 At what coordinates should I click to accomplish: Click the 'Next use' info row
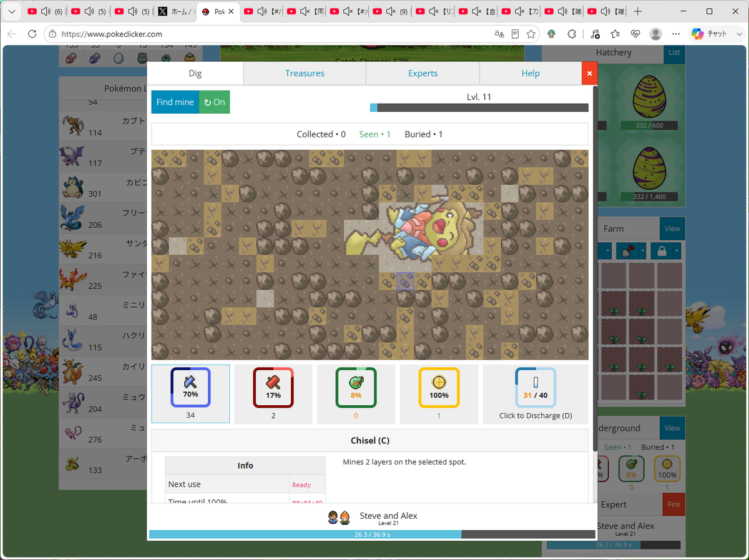(x=245, y=484)
